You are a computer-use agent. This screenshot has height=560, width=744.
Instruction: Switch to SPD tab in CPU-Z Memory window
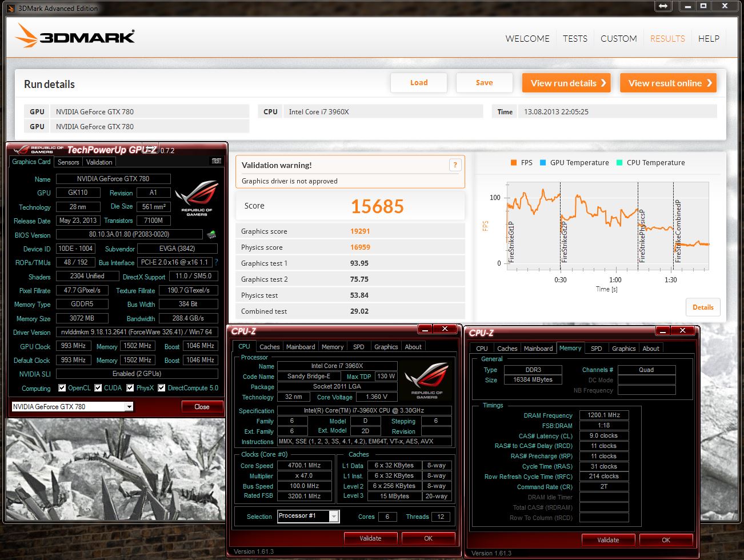click(x=597, y=349)
